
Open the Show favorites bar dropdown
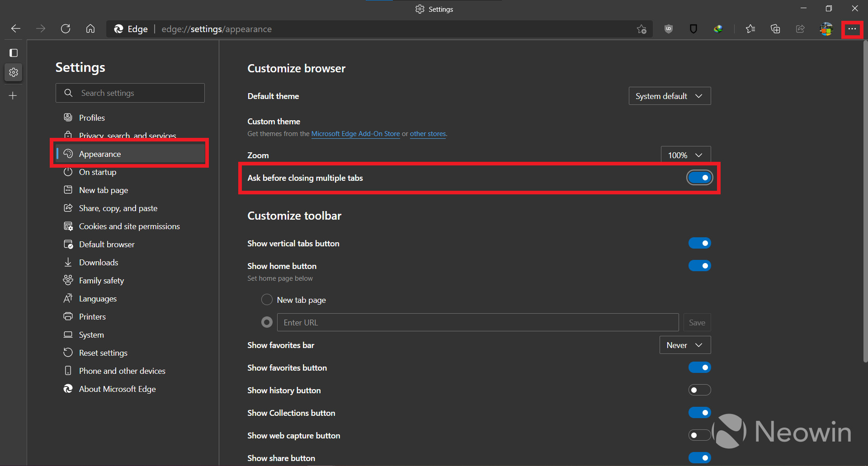click(684, 345)
